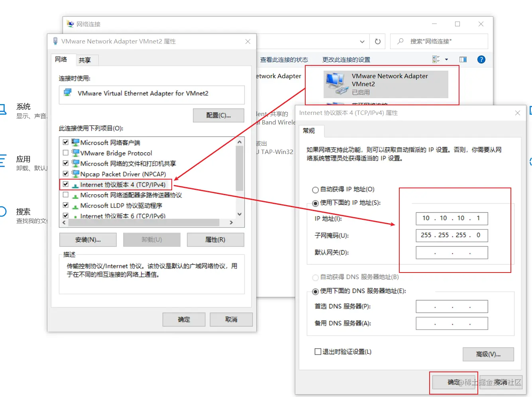
Task: Click the 网络连接 window title icon
Action: 71,24
